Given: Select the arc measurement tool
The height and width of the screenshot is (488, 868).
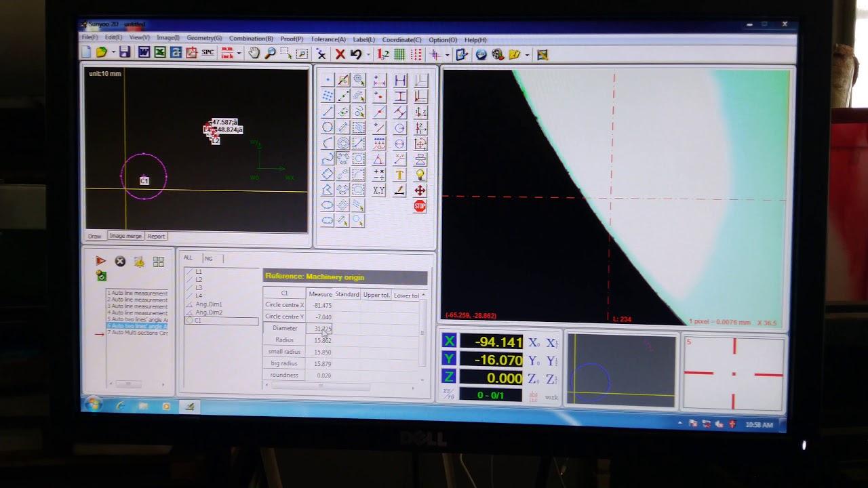Looking at the screenshot, I should pos(327,142).
